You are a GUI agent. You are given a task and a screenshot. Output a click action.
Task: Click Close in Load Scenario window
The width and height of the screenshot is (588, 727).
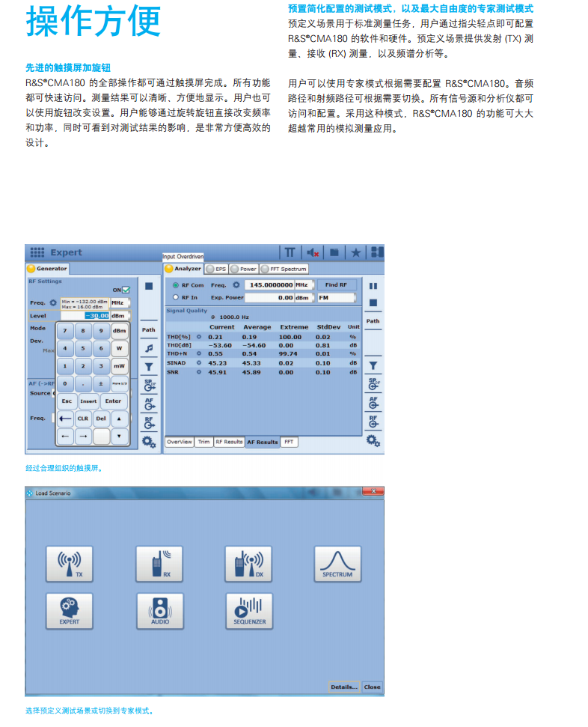(x=372, y=687)
